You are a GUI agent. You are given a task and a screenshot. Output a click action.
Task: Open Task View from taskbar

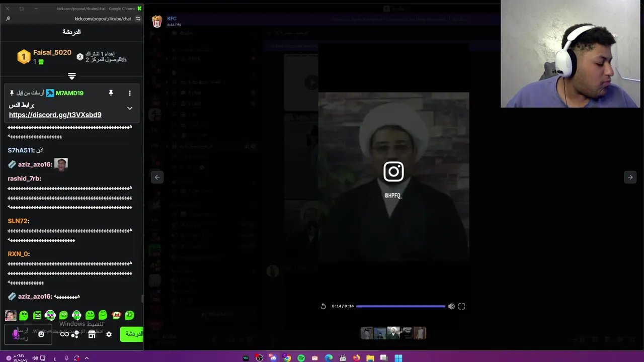[384, 358]
